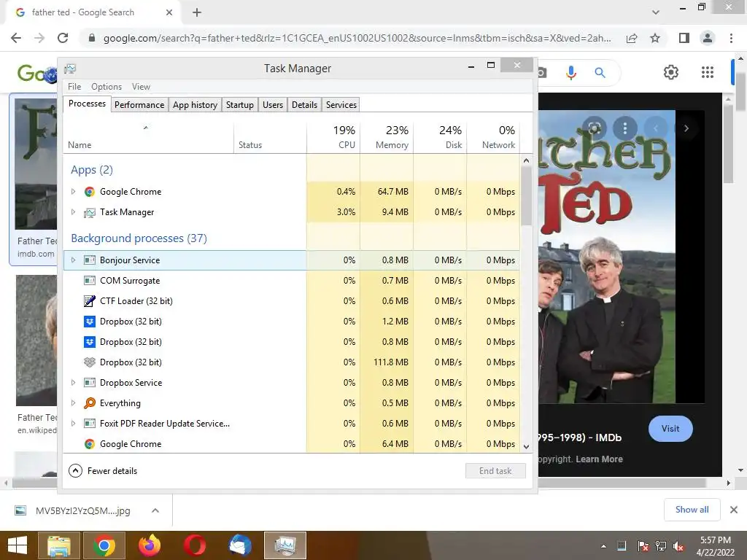747x560 pixels.
Task: Click the Background processes (37) heading
Action: pos(139,238)
